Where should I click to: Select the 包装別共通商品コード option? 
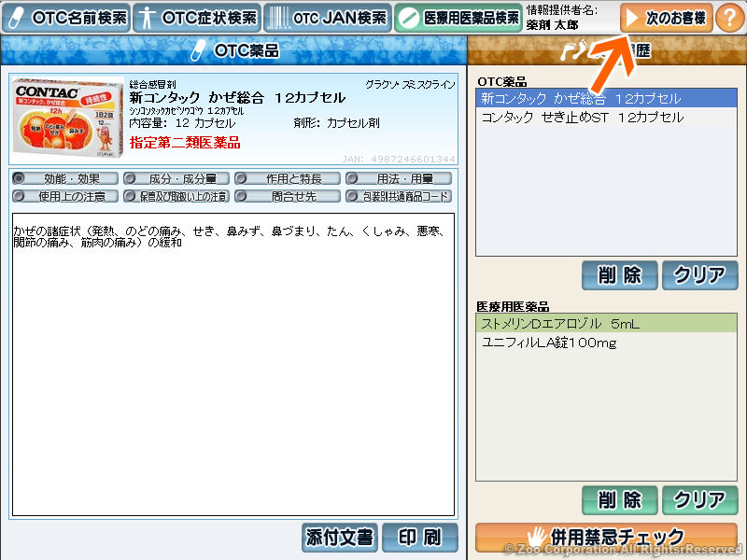click(x=399, y=196)
